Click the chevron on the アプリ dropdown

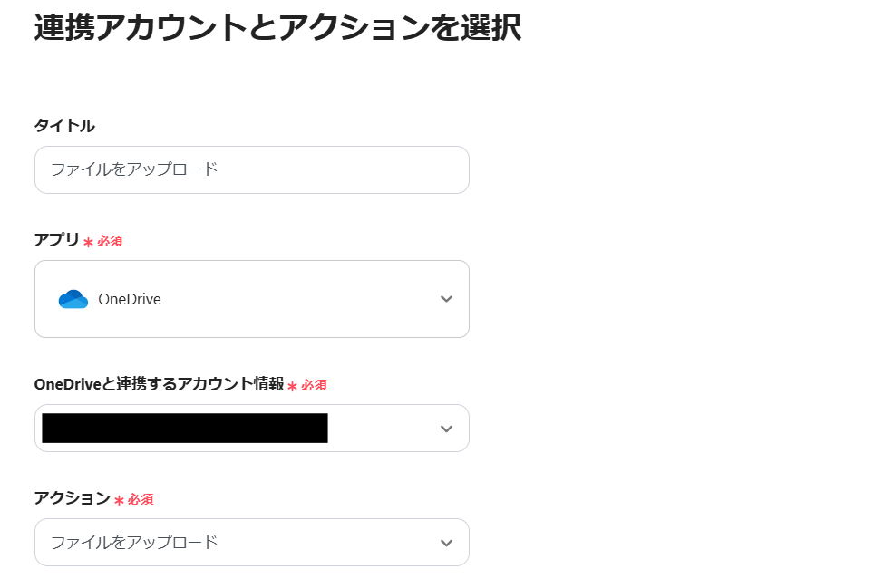point(446,299)
